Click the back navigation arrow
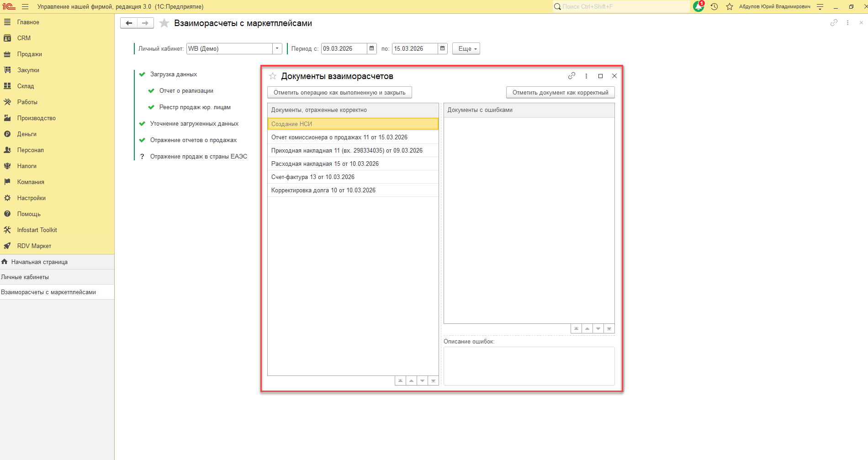868x460 pixels. point(129,23)
